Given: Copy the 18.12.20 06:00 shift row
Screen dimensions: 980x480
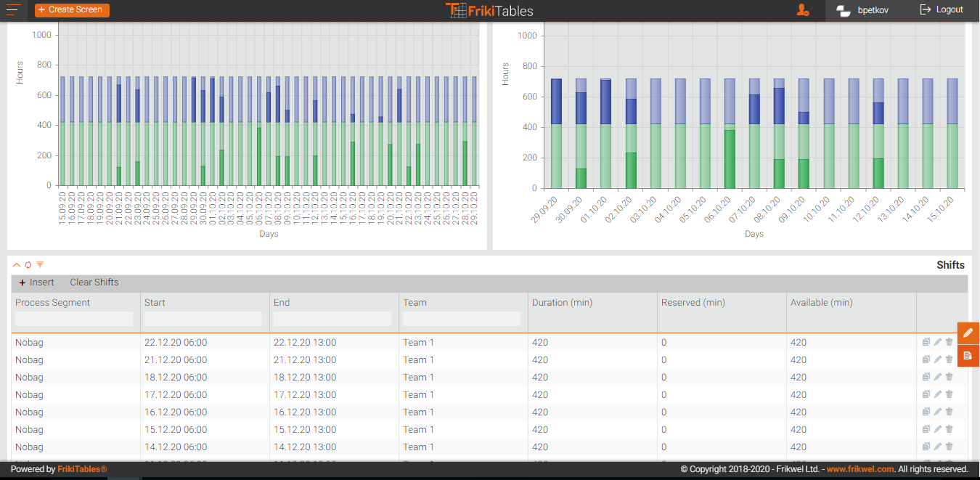Looking at the screenshot, I should [926, 377].
